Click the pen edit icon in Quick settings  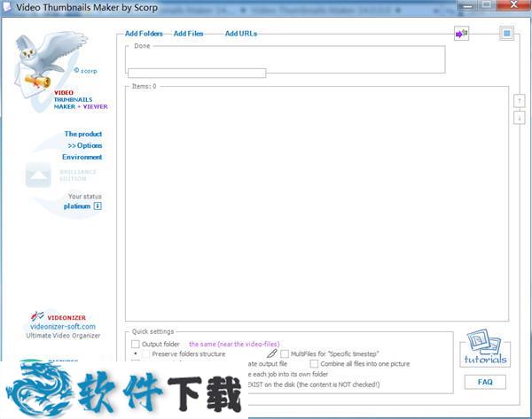pos(272,353)
